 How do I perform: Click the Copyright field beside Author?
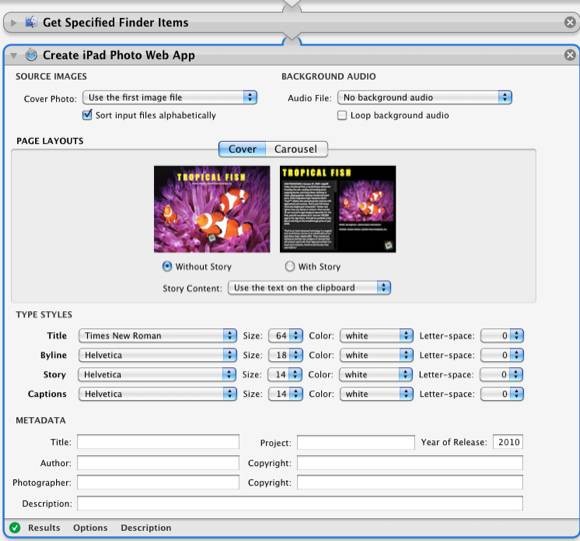[x=410, y=463]
